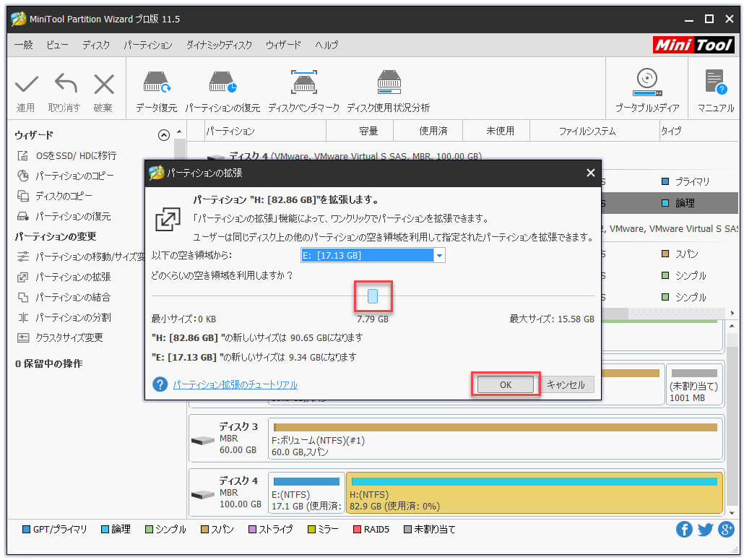
Task: Click the 破棄 X icon
Action: pyautogui.click(x=103, y=85)
